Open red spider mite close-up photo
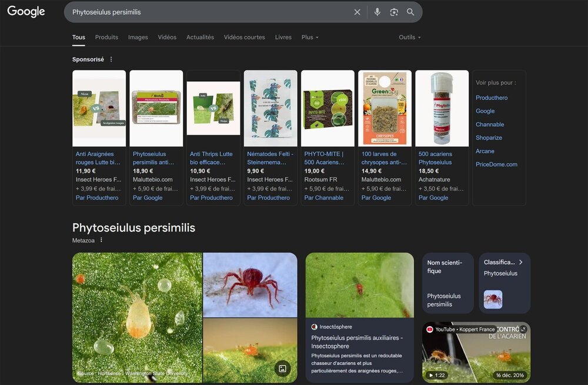Image resolution: width=588 pixels, height=385 pixels. 250,285
